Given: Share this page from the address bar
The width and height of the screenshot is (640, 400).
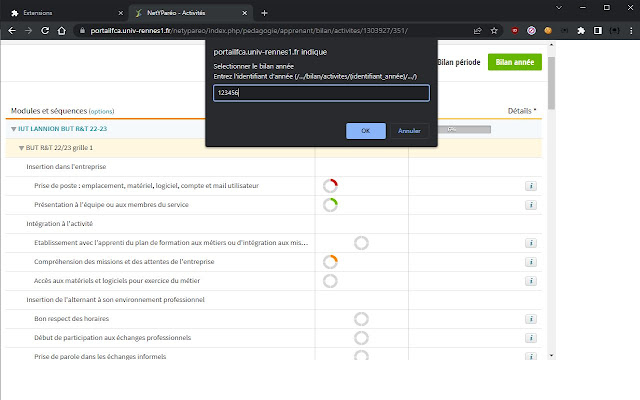Looking at the screenshot, I should coord(477,31).
